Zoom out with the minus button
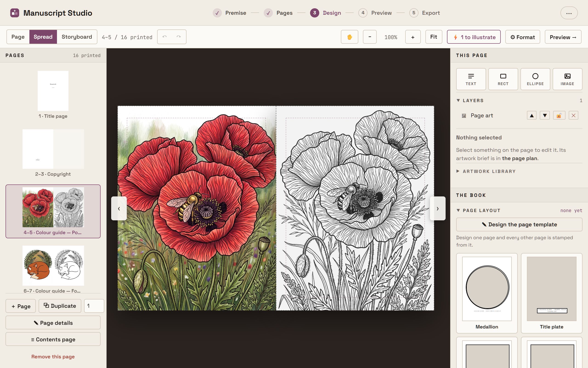Image resolution: width=588 pixels, height=368 pixels. tap(370, 37)
